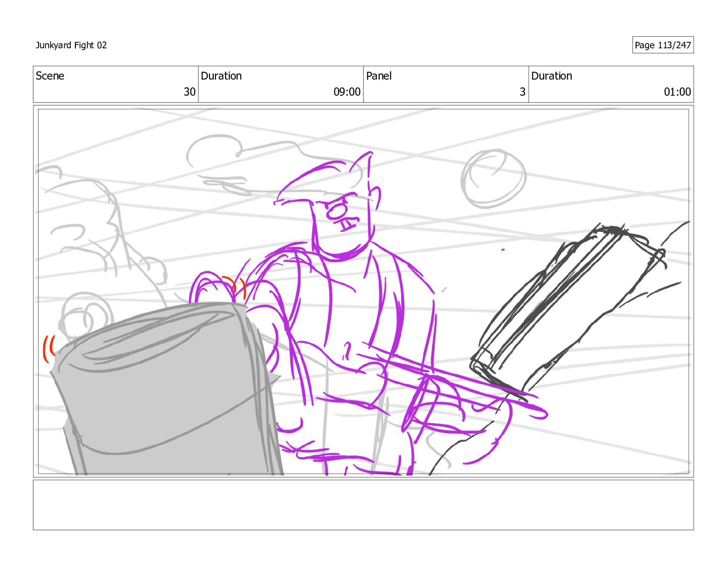Click the 'Duration' label beside the Panel cell
728x563 pixels.
pos(552,76)
